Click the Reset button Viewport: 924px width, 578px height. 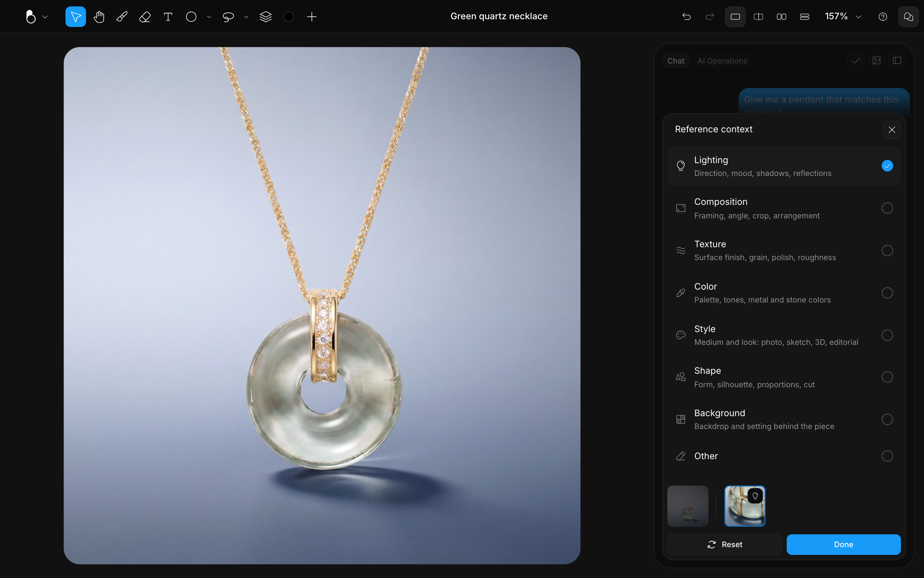click(724, 544)
